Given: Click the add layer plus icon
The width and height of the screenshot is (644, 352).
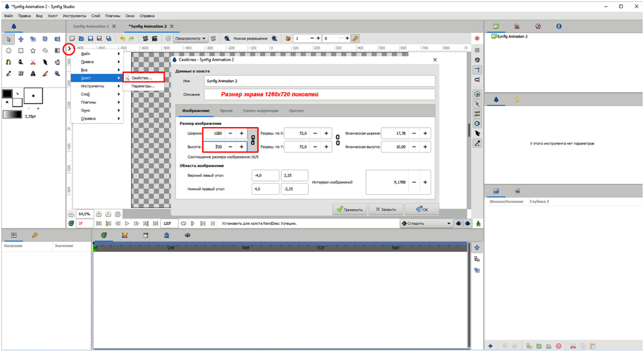Looking at the screenshot, I should coord(491,346).
